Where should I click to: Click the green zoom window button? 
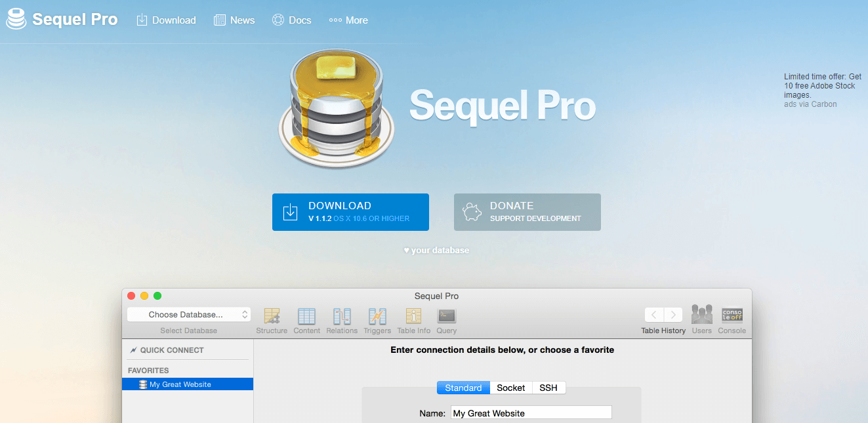[x=157, y=296]
